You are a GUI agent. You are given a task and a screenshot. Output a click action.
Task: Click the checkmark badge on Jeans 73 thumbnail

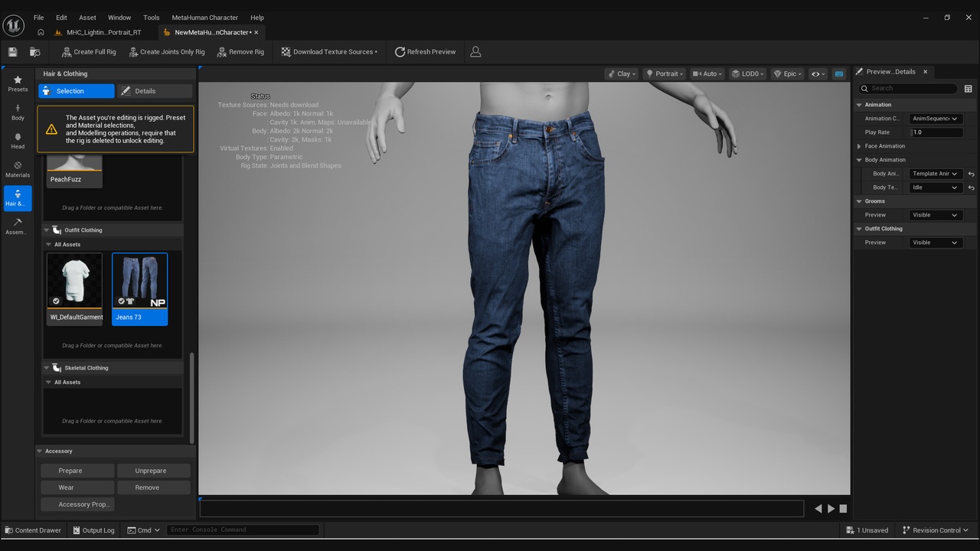tap(121, 301)
